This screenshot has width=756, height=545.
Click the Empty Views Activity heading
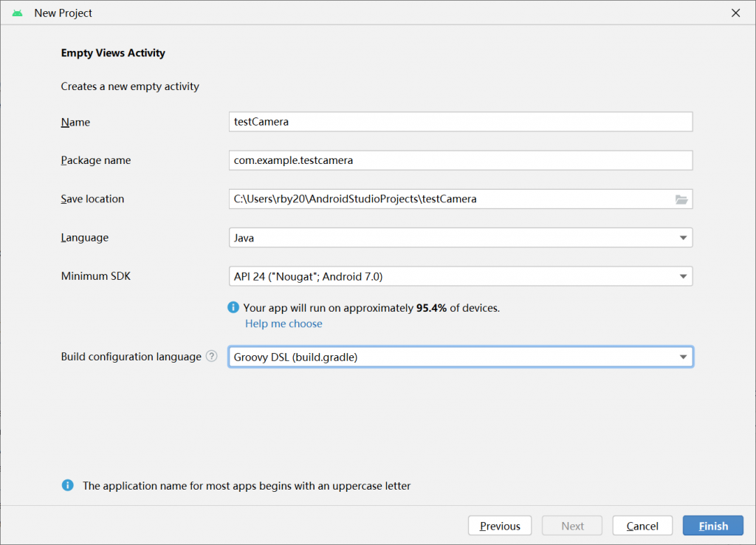tap(113, 53)
